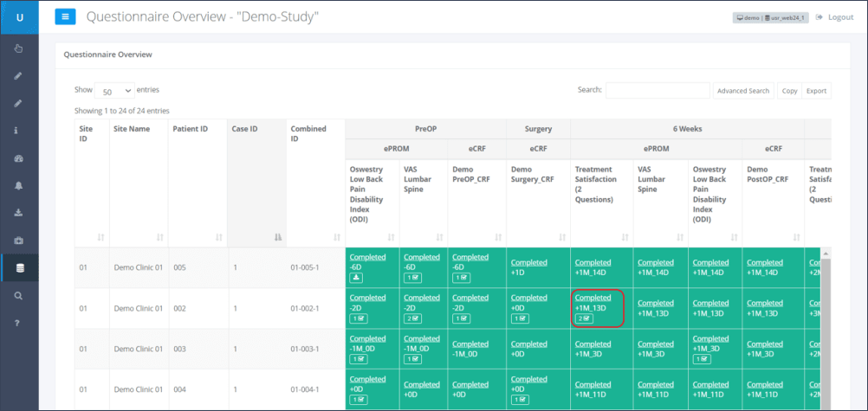Click the Export button
This screenshot has width=868, height=411.
pos(816,91)
